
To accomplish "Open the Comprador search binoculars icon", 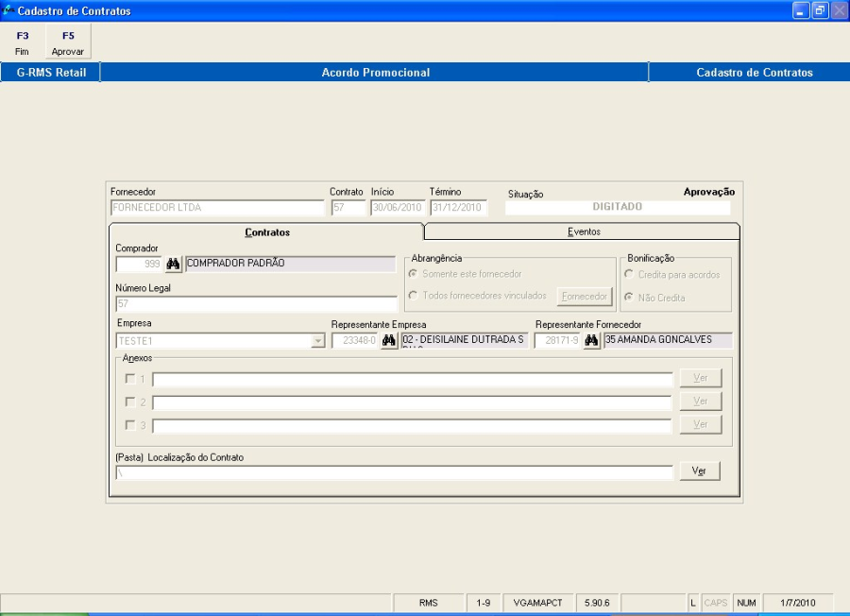I will coord(173,265).
